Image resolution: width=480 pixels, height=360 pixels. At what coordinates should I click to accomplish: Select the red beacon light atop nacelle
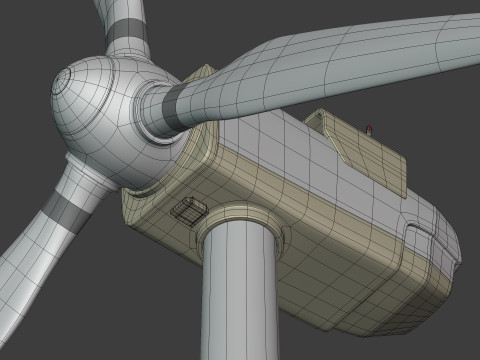(369, 130)
